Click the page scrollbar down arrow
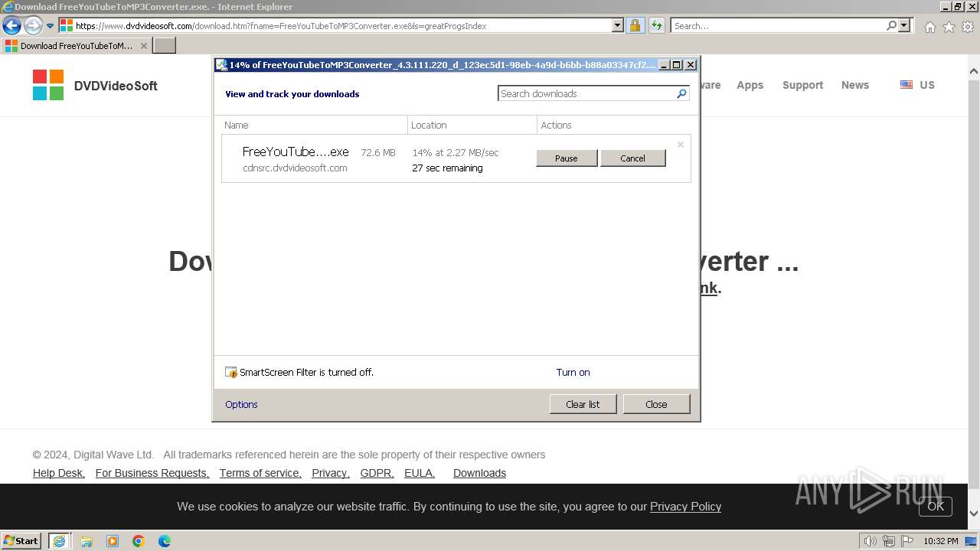 point(974,514)
